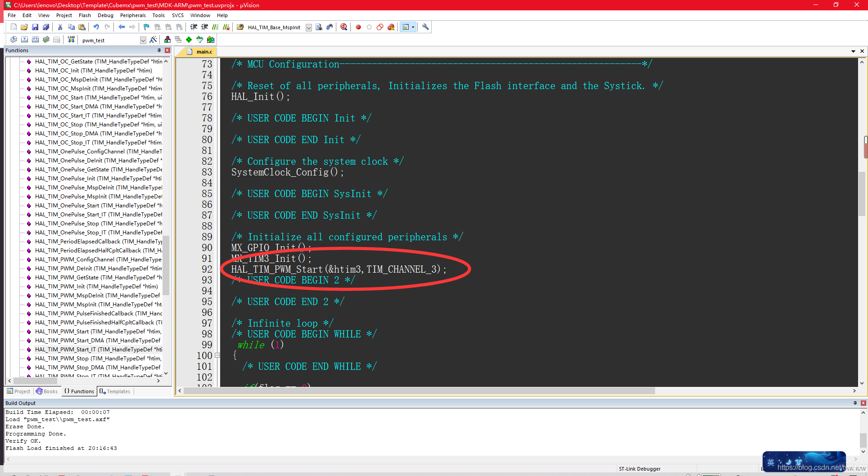Click the ST-Link Debugger status bar entry
This screenshot has width=868, height=476.
(639, 469)
